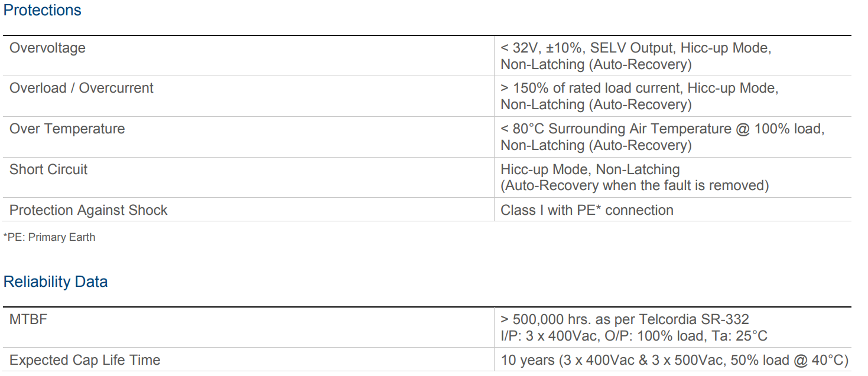Click 'Non-Latching (Auto-Recovery)' in the Overvoltage row

[x=596, y=64]
